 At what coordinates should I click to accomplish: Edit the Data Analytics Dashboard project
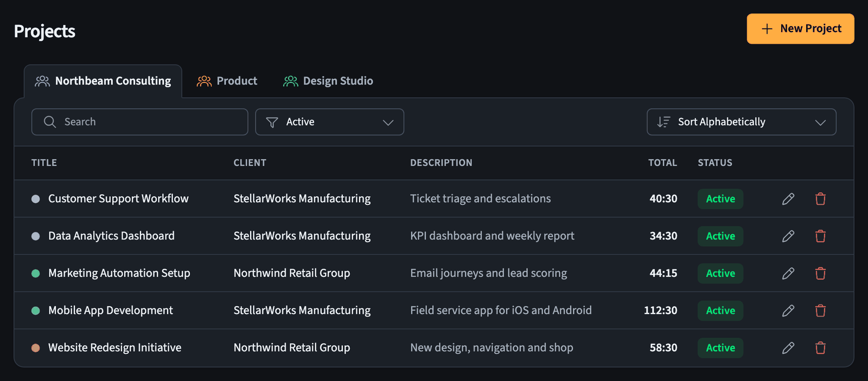click(788, 236)
